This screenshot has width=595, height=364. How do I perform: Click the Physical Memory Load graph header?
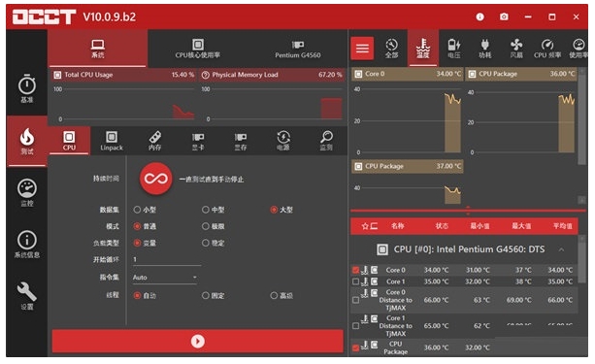click(x=272, y=75)
